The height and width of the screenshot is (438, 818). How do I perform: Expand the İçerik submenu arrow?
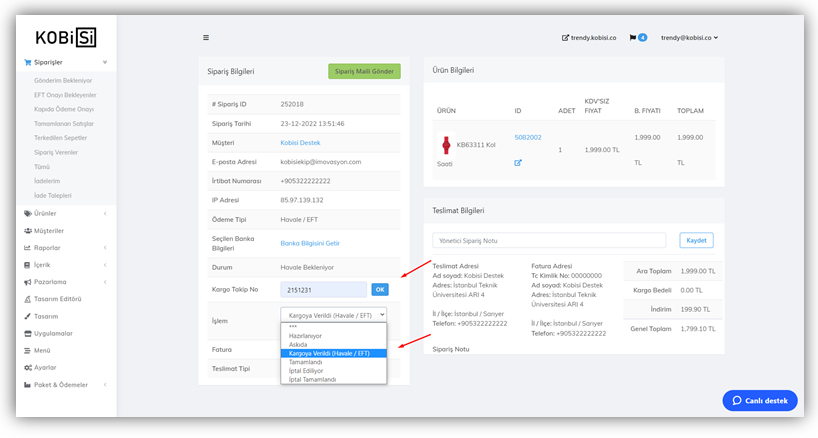pyautogui.click(x=105, y=265)
